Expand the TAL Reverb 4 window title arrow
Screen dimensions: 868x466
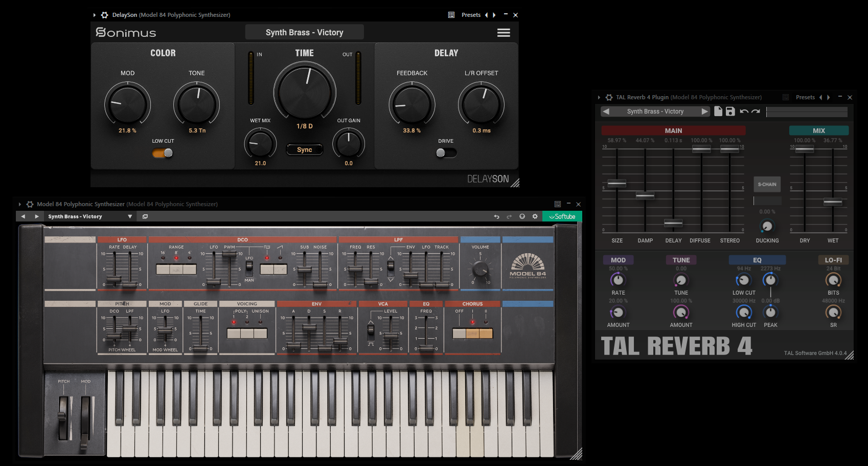pos(599,97)
